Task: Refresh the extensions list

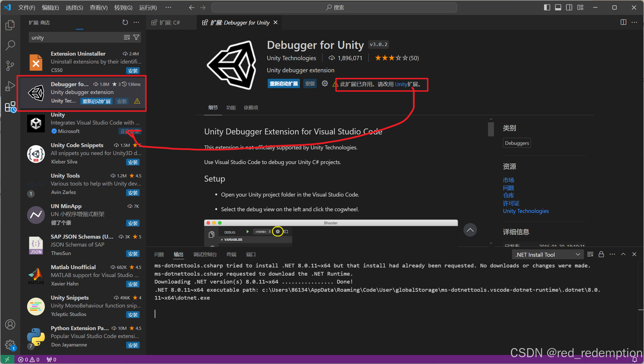Action: (125, 22)
